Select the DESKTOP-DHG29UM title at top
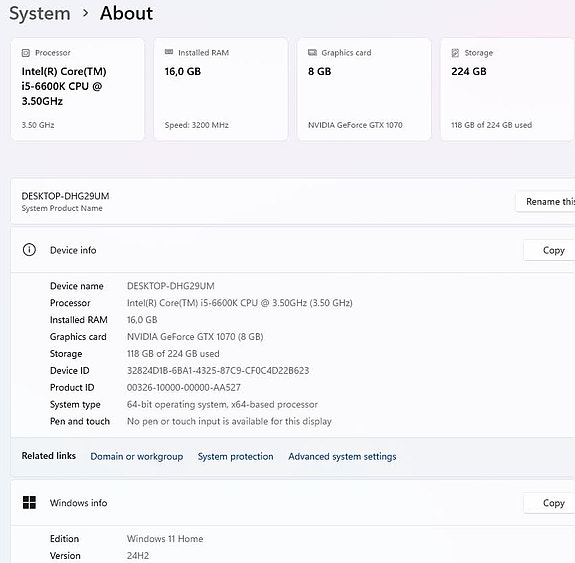Image resolution: width=575 pixels, height=563 pixels. [65, 196]
